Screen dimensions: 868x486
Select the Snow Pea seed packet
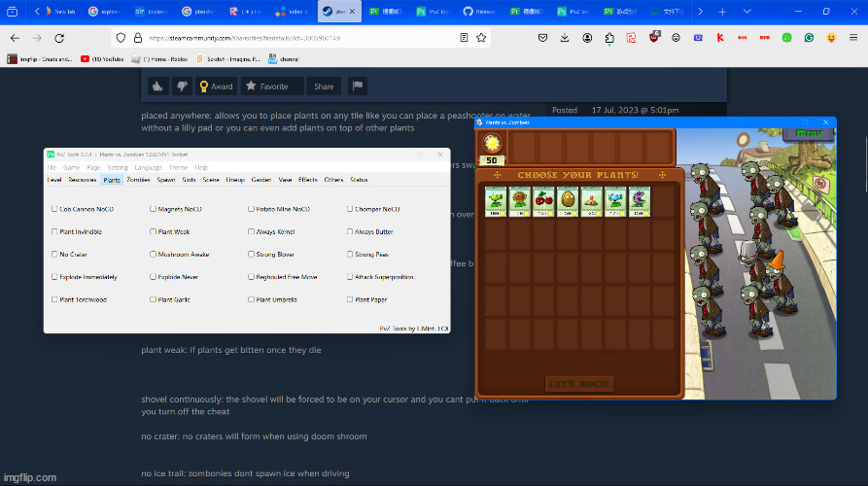[x=613, y=201]
